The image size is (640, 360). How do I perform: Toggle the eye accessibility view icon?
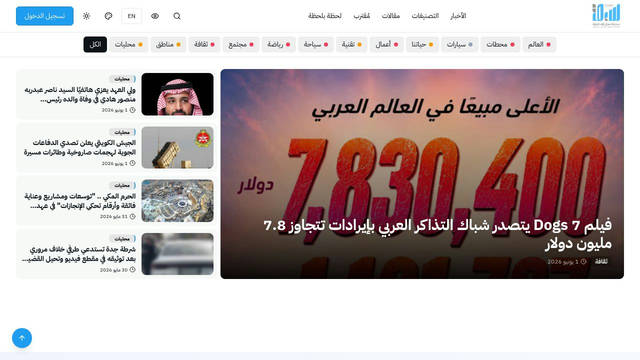pos(155,16)
